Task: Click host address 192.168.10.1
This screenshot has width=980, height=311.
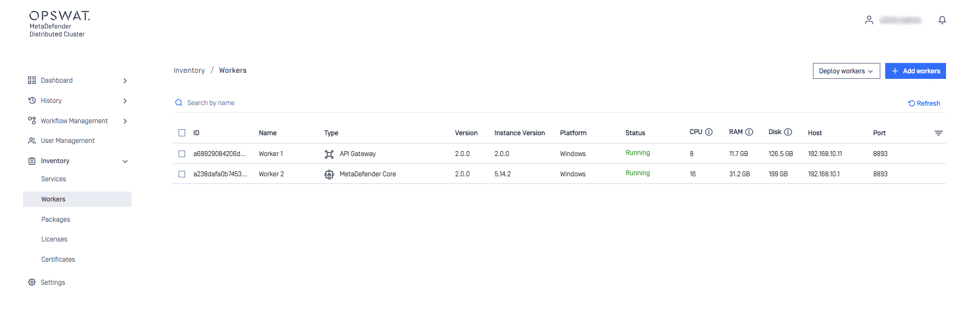Action: (x=824, y=174)
